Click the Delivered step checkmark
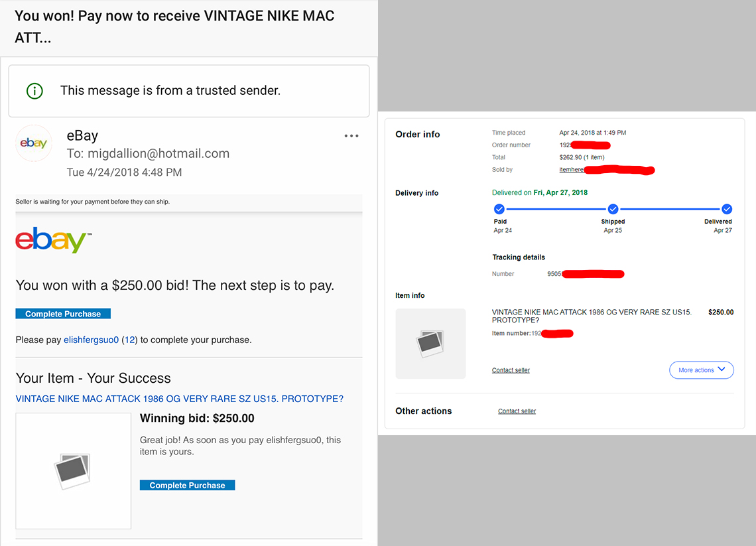The height and width of the screenshot is (546, 756). [727, 209]
